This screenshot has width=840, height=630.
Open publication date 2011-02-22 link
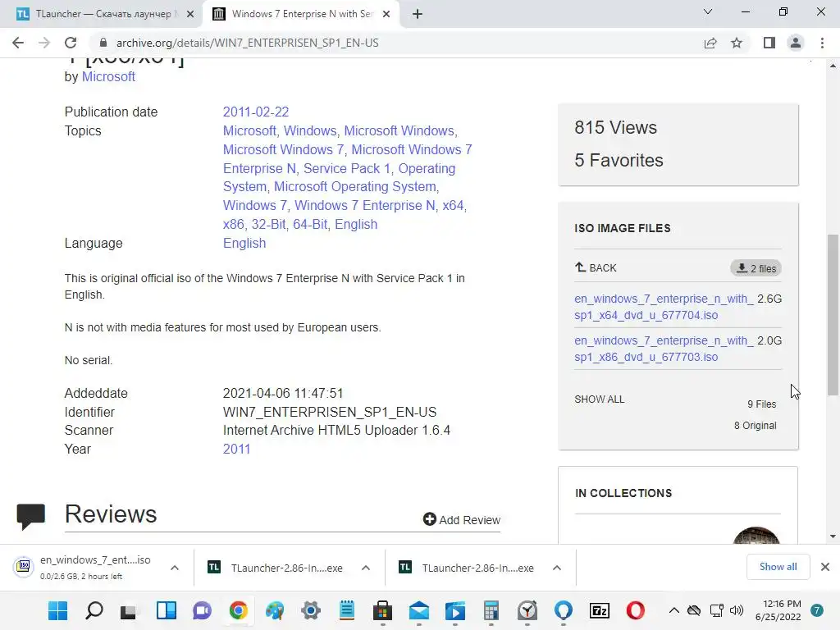pyautogui.click(x=256, y=112)
